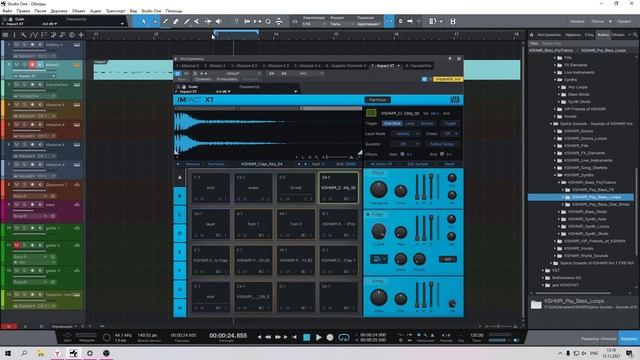640x360 pixels.
Task: Select the Arrow tool in the toolbar
Action: [144, 21]
